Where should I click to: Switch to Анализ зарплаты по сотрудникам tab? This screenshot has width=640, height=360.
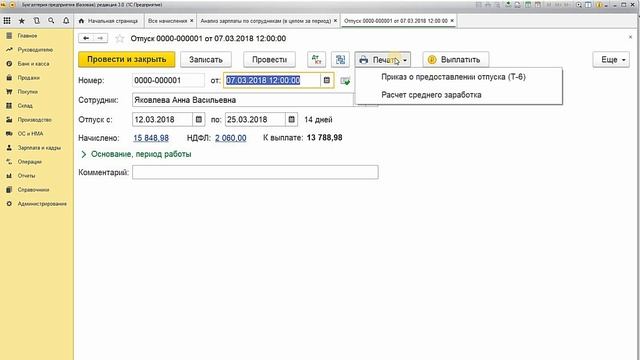click(265, 20)
